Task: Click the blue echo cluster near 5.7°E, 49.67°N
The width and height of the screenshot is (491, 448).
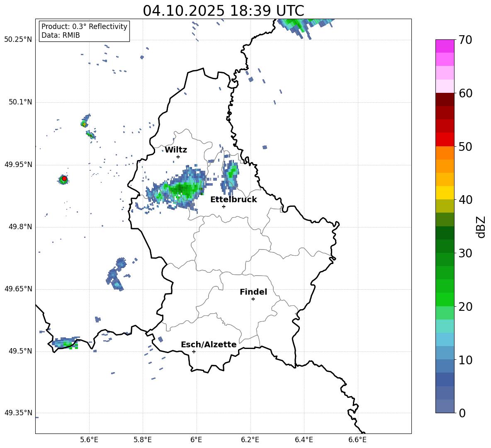Action: pos(116,274)
